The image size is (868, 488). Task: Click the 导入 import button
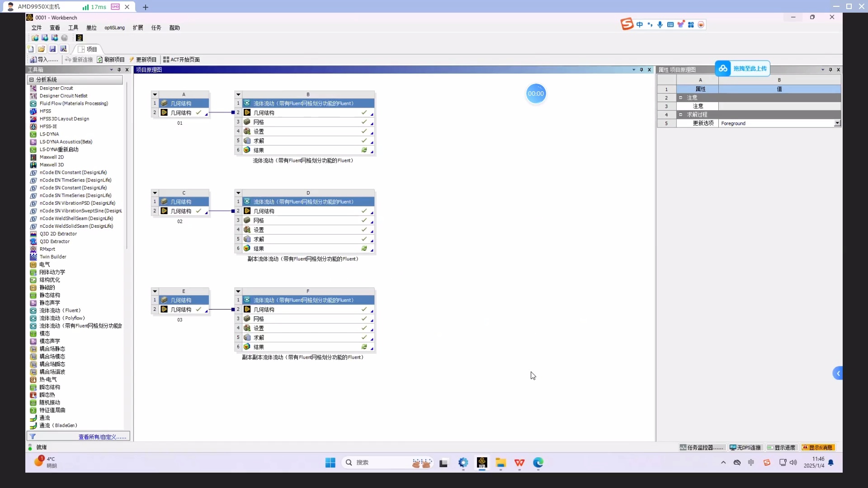[x=44, y=60]
